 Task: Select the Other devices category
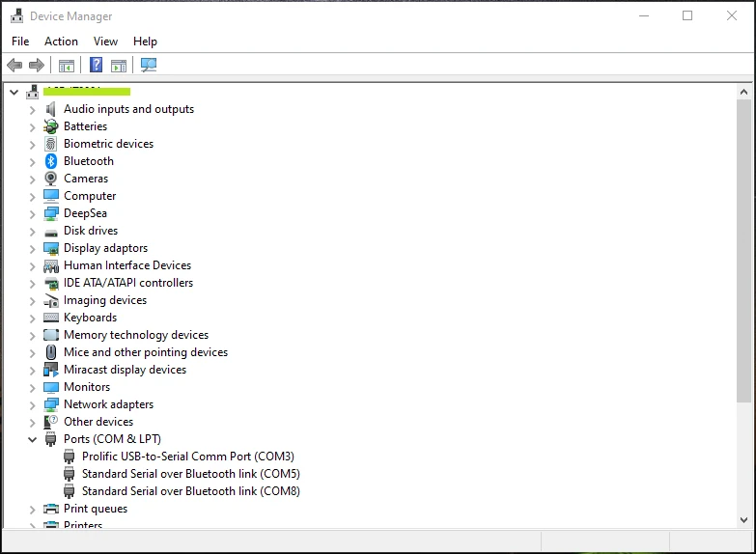pos(98,422)
